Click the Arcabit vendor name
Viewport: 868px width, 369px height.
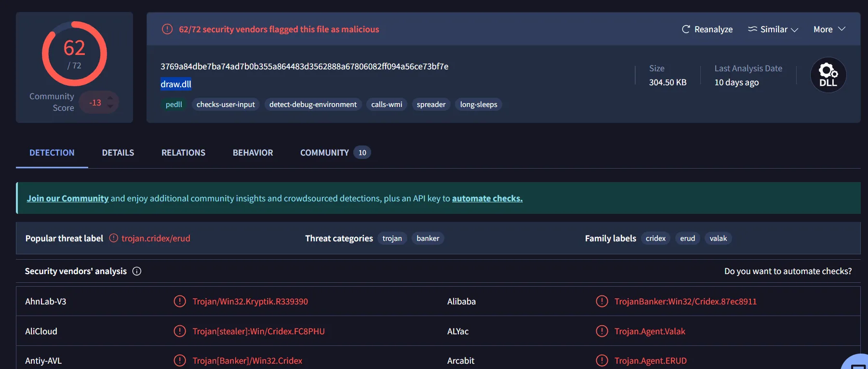tap(461, 361)
